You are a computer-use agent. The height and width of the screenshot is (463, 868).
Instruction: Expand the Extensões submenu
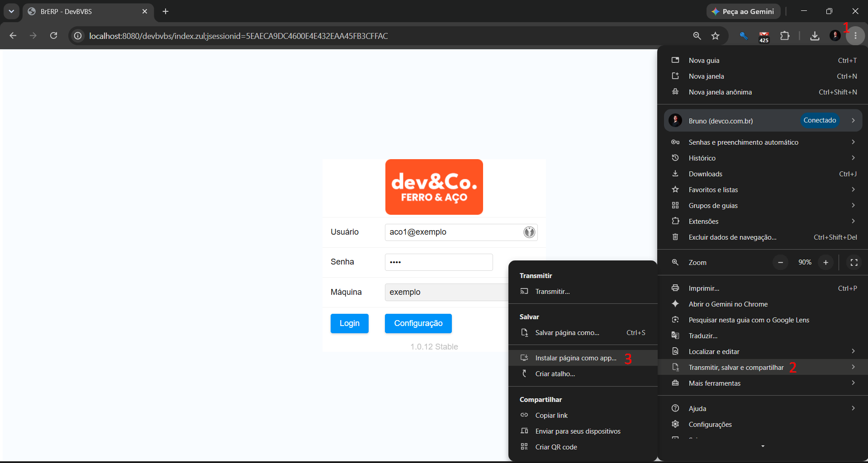coord(764,222)
